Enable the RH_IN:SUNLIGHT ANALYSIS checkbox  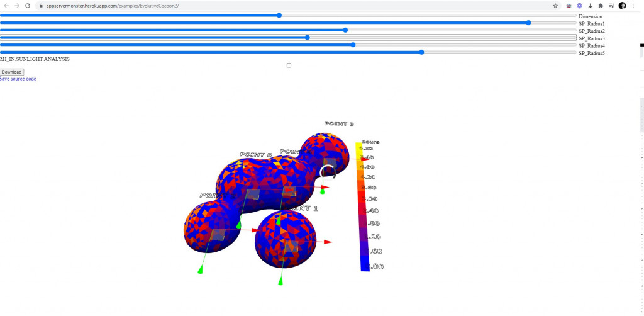tap(289, 65)
